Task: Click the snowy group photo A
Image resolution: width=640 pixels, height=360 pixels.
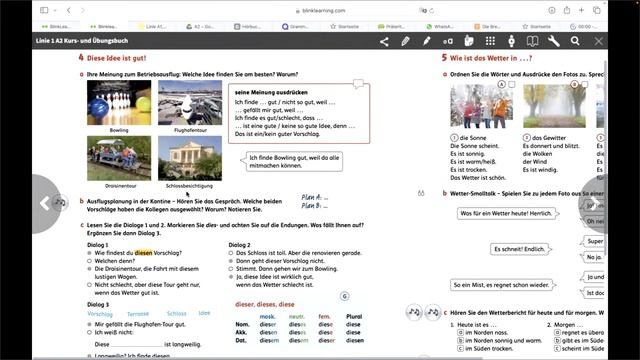Action: 482,106
